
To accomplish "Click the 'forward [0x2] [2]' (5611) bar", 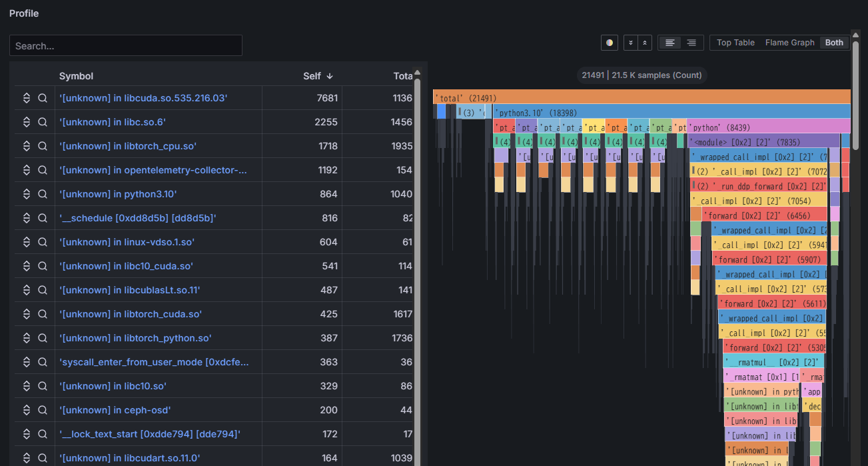I will coord(772,303).
